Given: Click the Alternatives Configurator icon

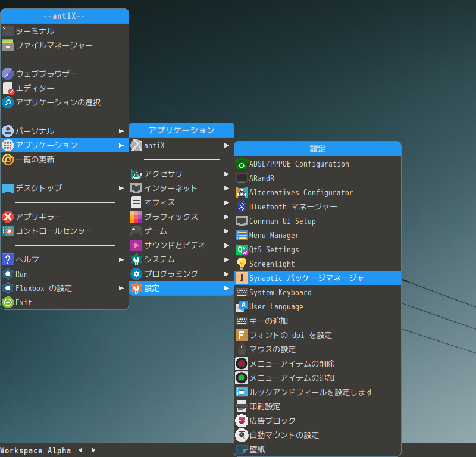Looking at the screenshot, I should point(242,192).
